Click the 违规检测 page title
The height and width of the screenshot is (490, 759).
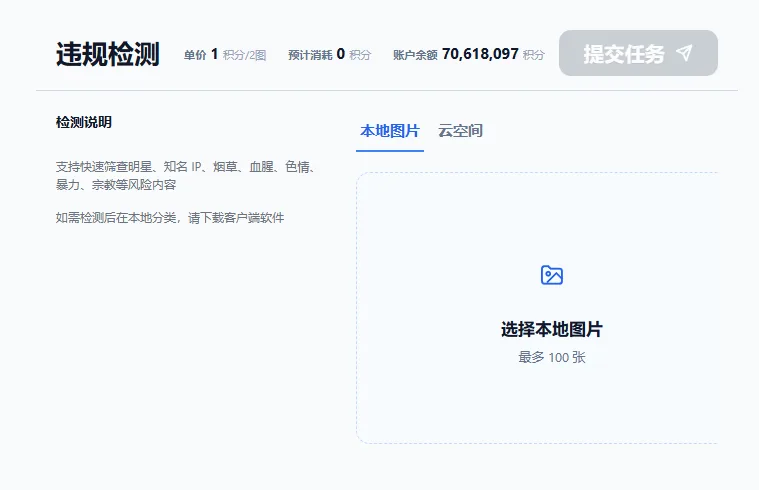point(108,54)
